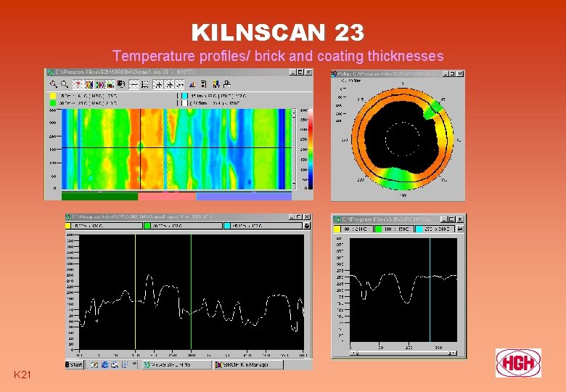
Task: Click the black monitor display icon in the toolbar
Action: point(121,84)
